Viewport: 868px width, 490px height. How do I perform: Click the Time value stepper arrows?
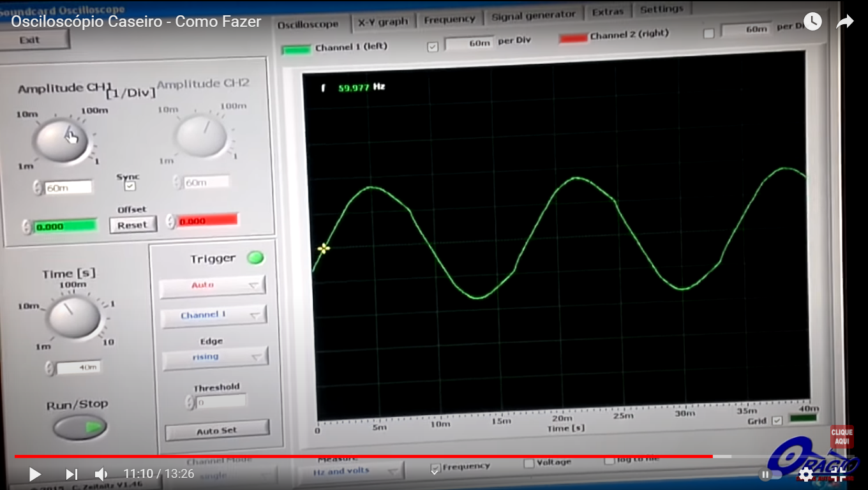pos(50,368)
